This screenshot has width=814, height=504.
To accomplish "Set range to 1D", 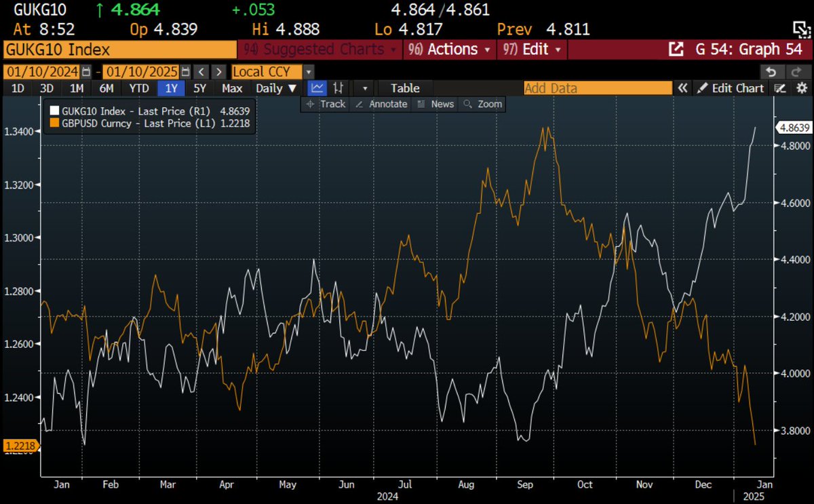I will pos(18,88).
